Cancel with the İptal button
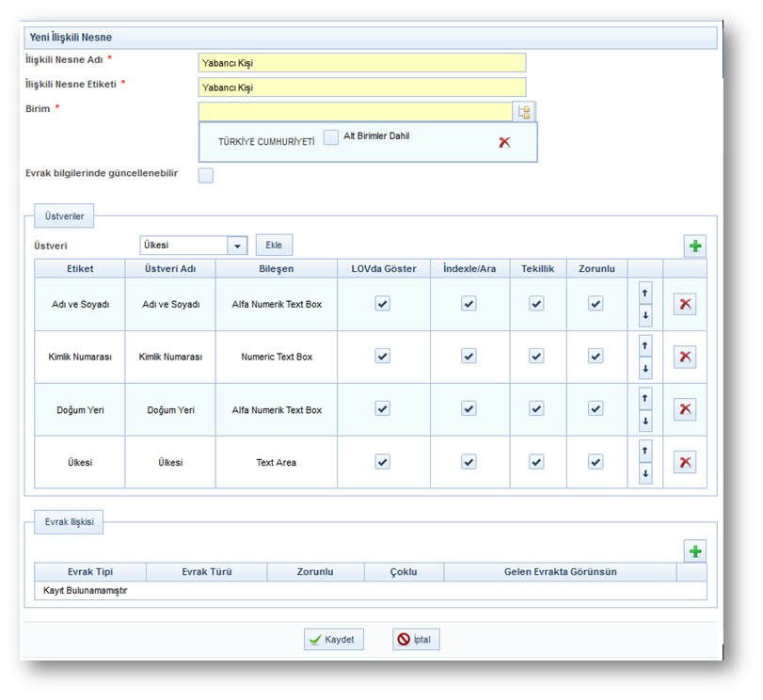 [x=416, y=639]
